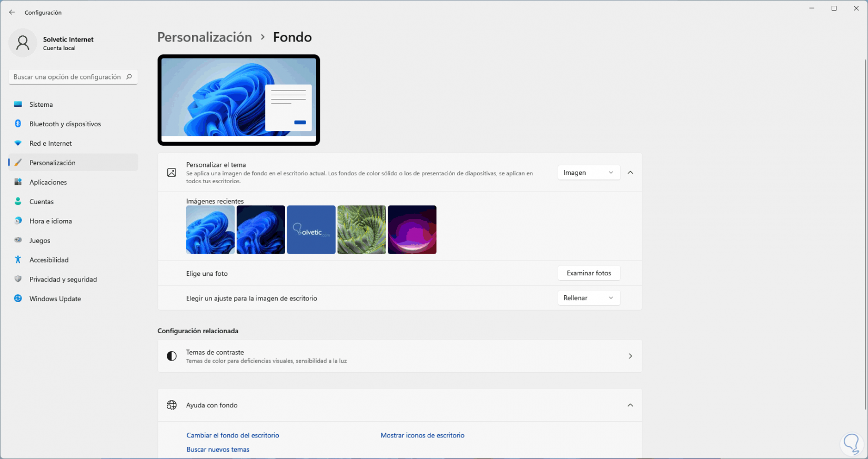868x459 pixels.
Task: Select the light blue bloom wallpaper thumbnail
Action: point(210,229)
